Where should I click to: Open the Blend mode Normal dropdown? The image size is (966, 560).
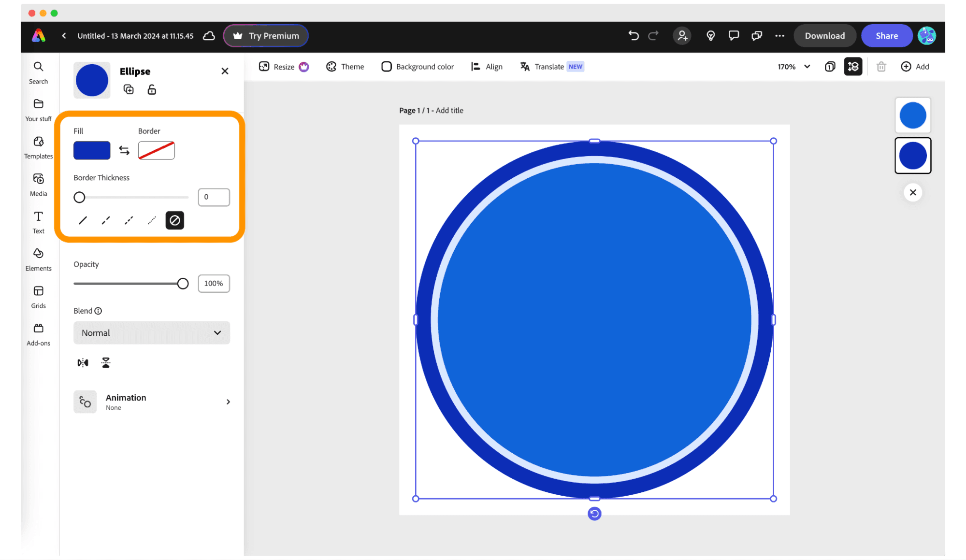click(152, 333)
